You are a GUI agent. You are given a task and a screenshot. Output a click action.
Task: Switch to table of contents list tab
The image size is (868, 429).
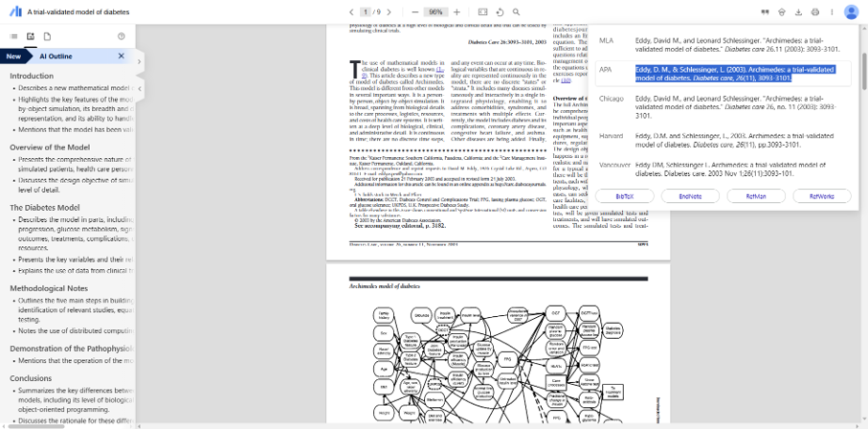[13, 36]
